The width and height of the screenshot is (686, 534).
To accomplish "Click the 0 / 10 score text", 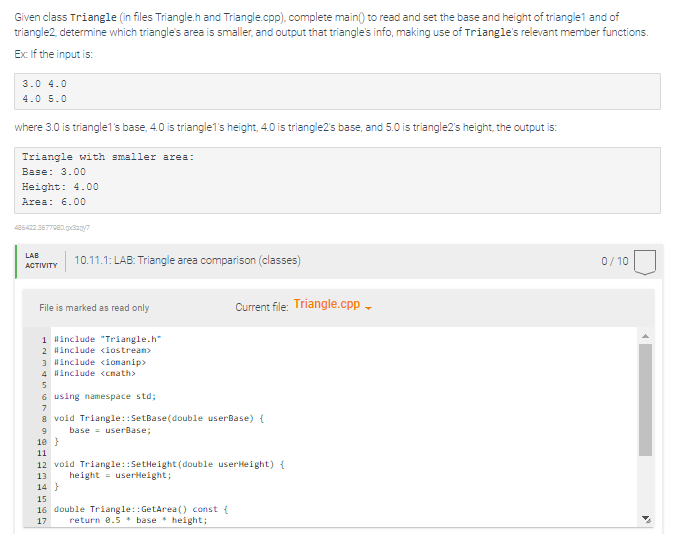I will coord(614,262).
